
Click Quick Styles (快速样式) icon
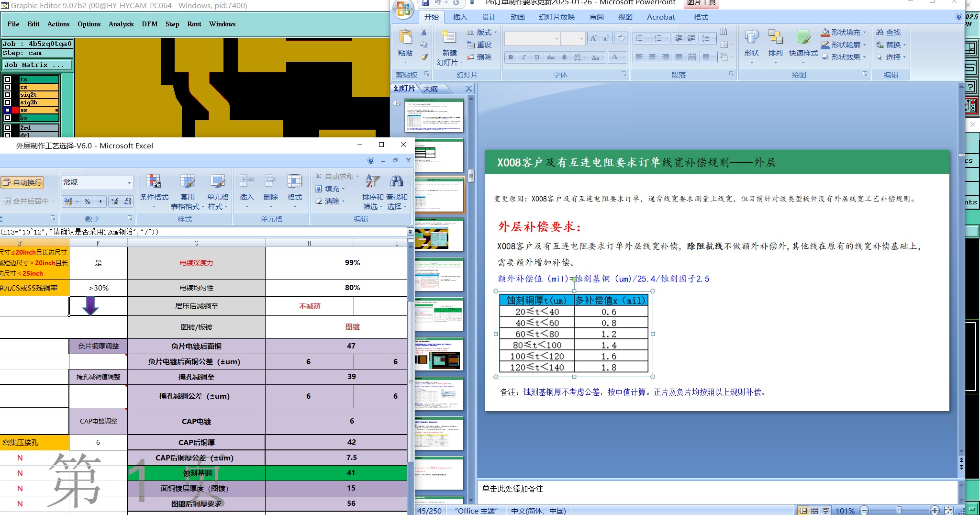[803, 37]
